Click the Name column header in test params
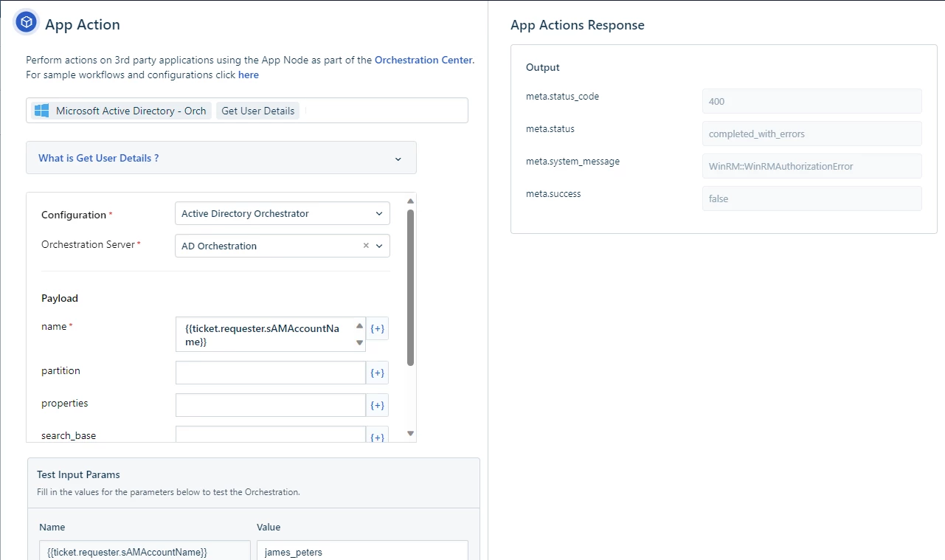The height and width of the screenshot is (560, 945). click(52, 527)
